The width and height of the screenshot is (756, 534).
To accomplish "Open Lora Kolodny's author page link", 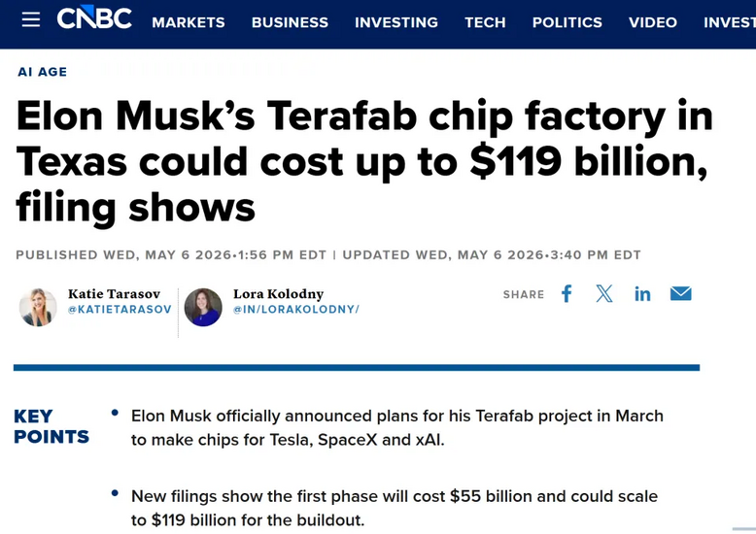I will [278, 294].
